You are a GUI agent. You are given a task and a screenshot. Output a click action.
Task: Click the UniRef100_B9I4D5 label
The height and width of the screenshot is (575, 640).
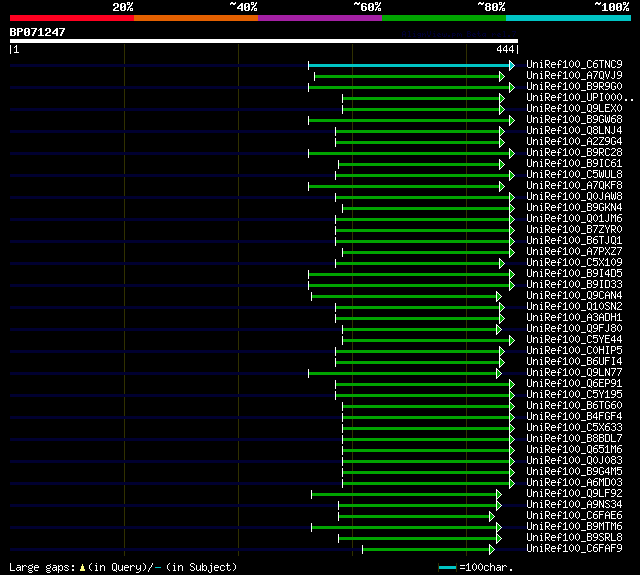(x=574, y=274)
